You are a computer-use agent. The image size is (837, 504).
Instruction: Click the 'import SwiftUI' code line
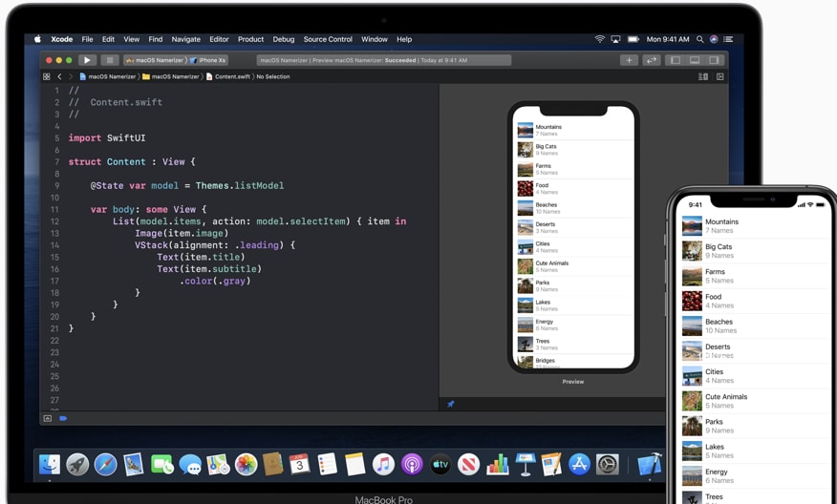pos(107,138)
